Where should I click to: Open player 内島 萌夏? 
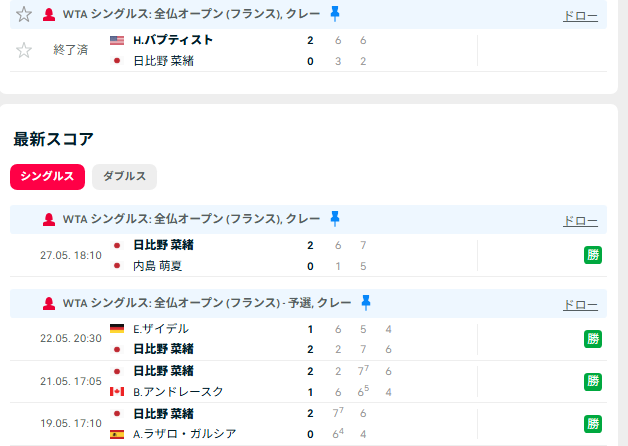(160, 266)
